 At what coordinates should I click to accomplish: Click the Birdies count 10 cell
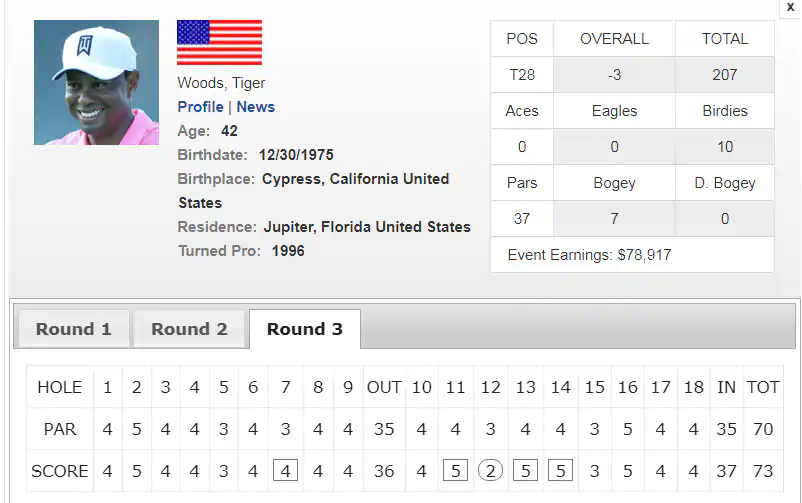tap(725, 147)
